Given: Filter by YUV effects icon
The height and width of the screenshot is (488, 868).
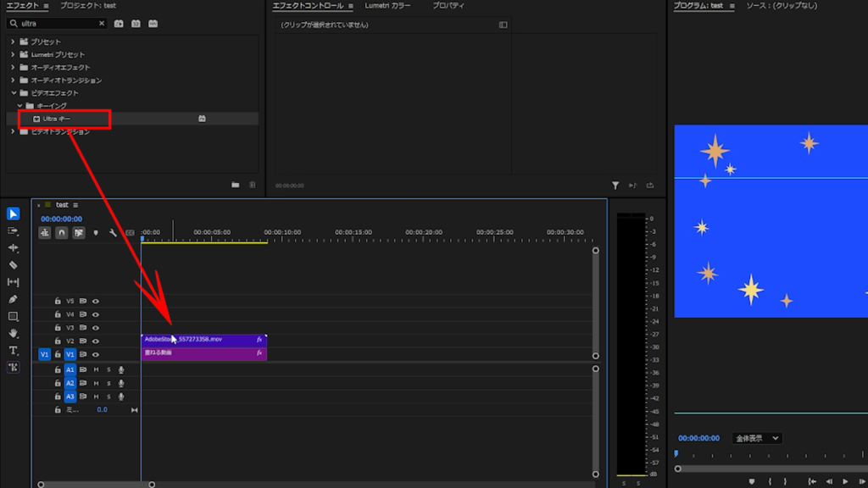Looking at the screenshot, I should pos(153,23).
